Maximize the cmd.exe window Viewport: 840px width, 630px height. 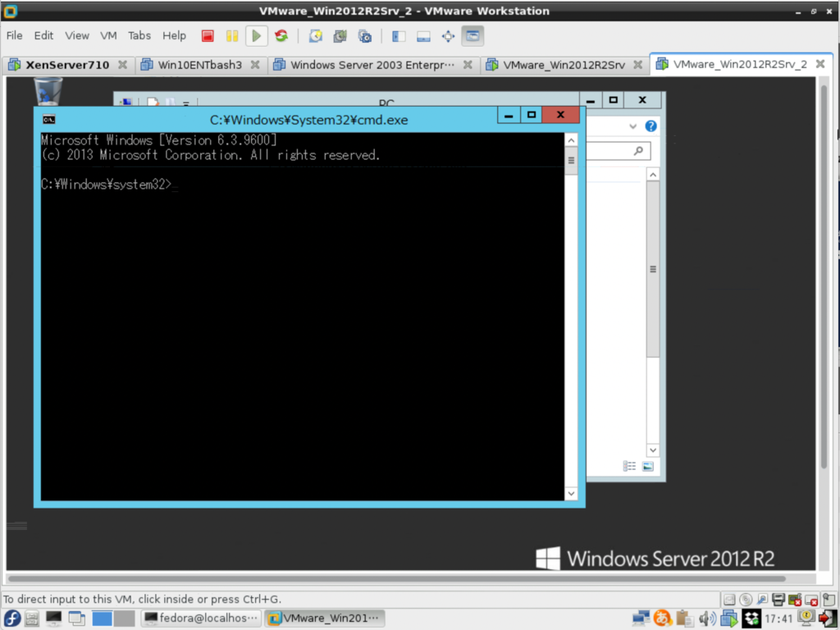tap(531, 115)
